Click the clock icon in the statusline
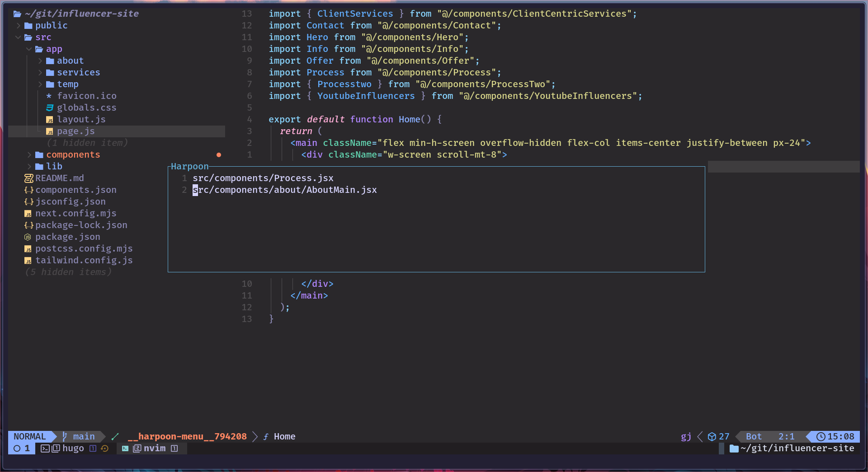Image resolution: width=868 pixels, height=472 pixels. pyautogui.click(x=821, y=437)
